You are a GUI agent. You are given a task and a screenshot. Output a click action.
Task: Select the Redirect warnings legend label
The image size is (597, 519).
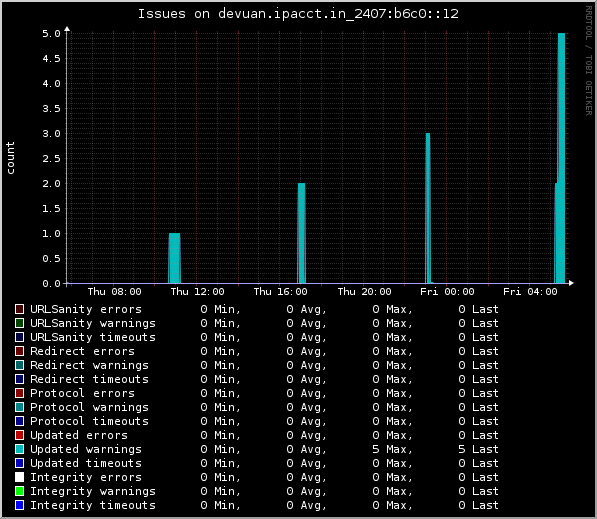pyautogui.click(x=89, y=365)
